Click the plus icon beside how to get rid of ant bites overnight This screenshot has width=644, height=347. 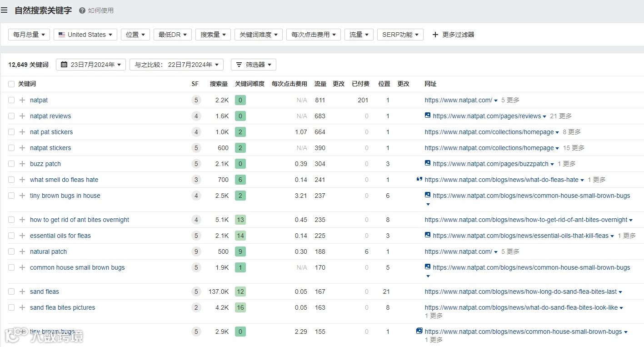point(22,220)
